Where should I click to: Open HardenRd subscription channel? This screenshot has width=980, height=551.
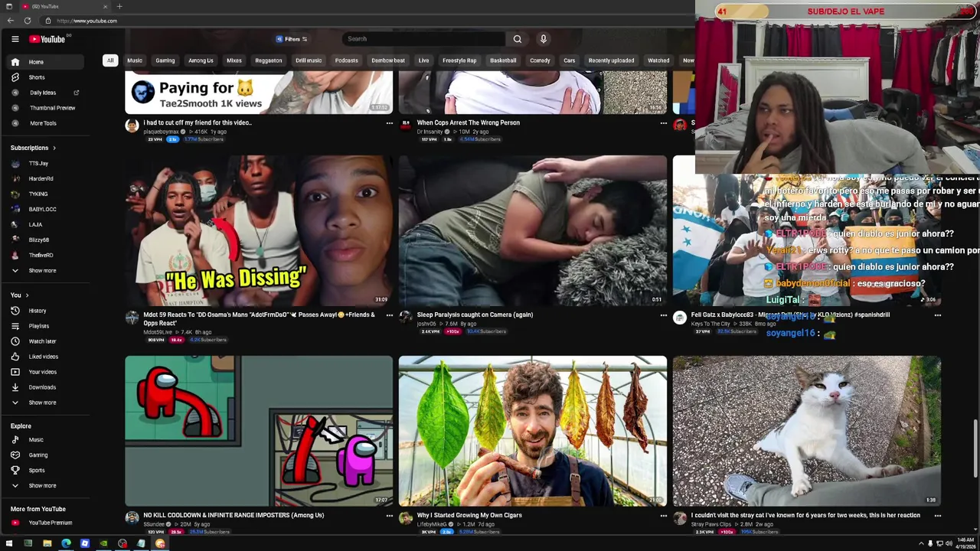click(x=46, y=178)
